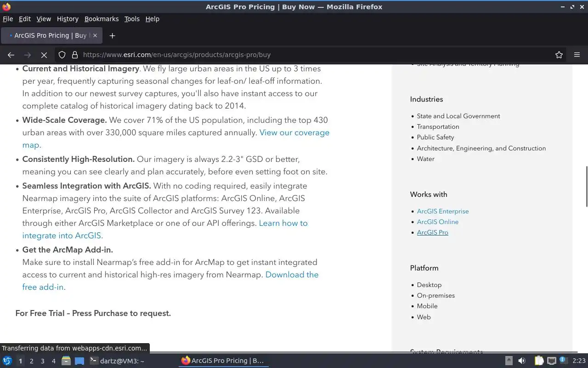
Task: Click 'Seamless Integration with ArcGIS.' bold text
Action: (x=87, y=186)
